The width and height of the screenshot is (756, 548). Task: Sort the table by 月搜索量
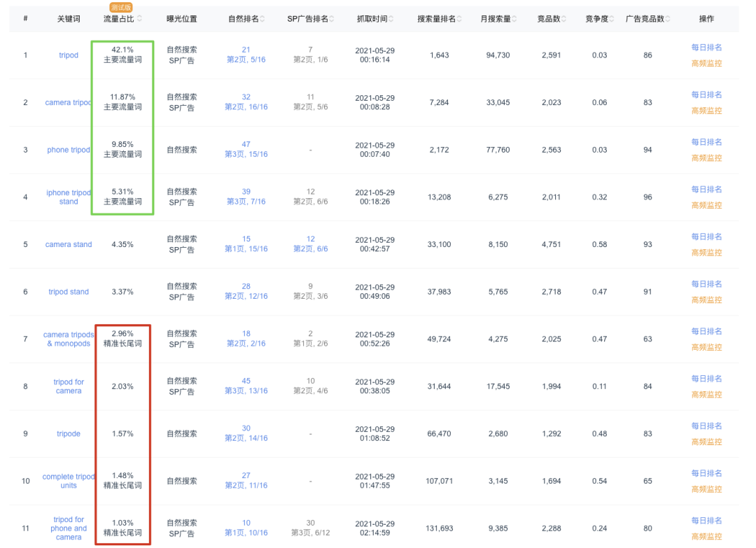point(514,19)
